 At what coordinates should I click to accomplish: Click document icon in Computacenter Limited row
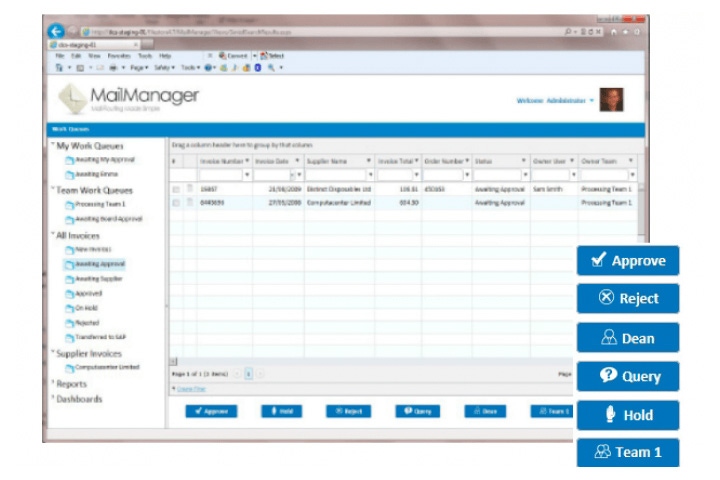(190, 202)
